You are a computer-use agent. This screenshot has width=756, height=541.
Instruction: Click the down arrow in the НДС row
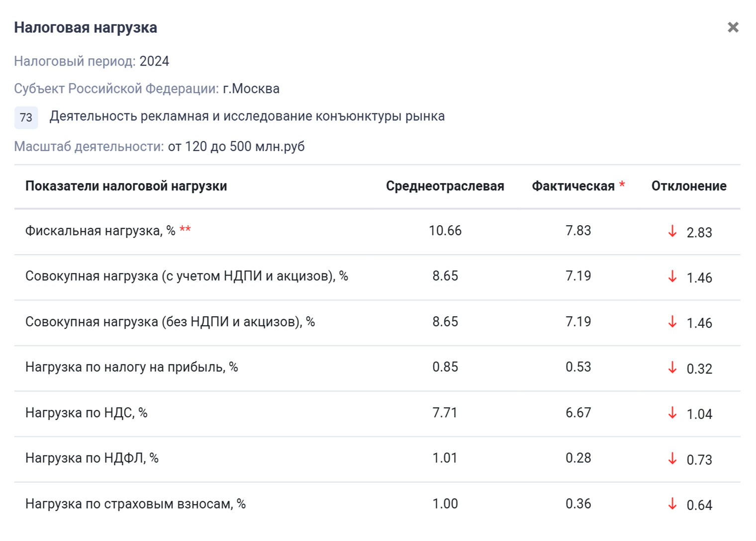672,413
